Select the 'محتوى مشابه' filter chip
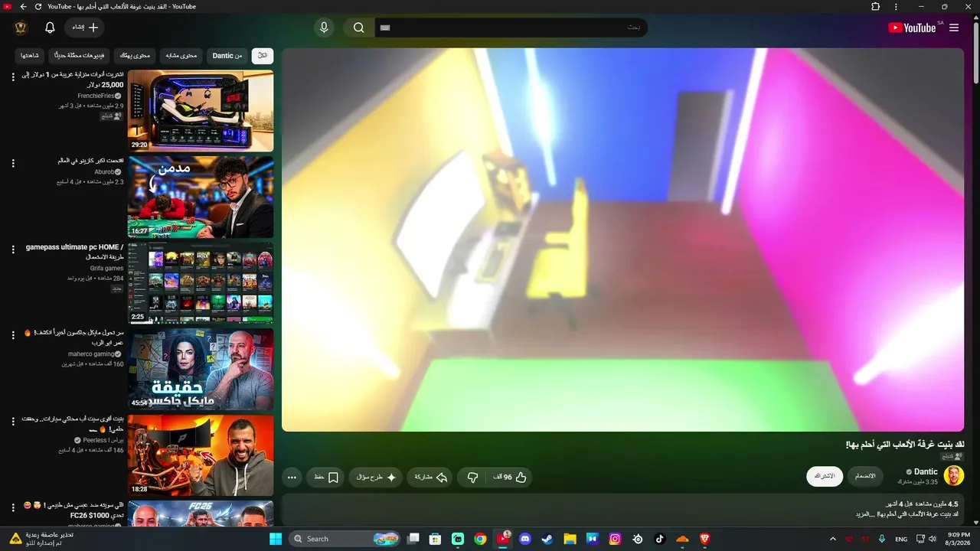This screenshot has height=551, width=980. coord(181,56)
